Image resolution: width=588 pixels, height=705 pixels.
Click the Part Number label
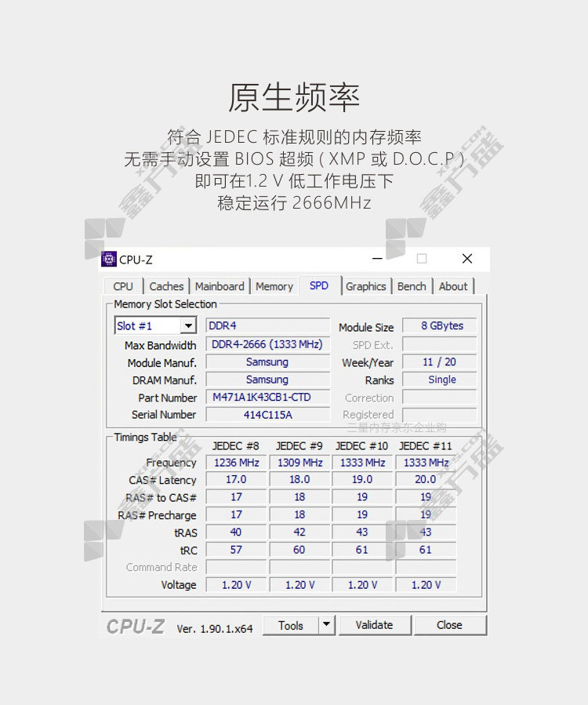(x=168, y=398)
